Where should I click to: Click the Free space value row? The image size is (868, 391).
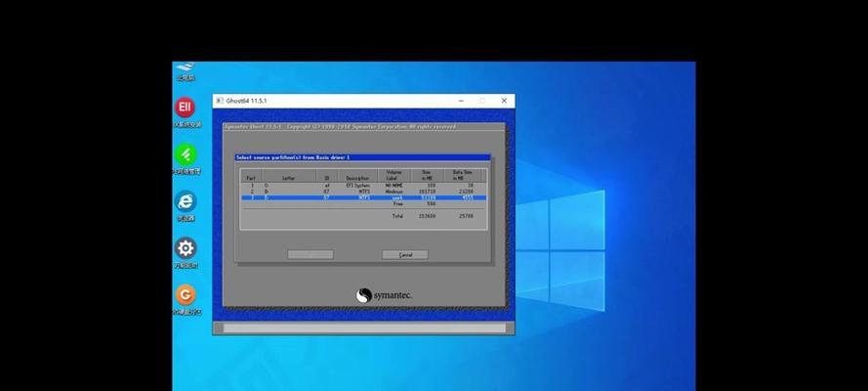coord(363,203)
